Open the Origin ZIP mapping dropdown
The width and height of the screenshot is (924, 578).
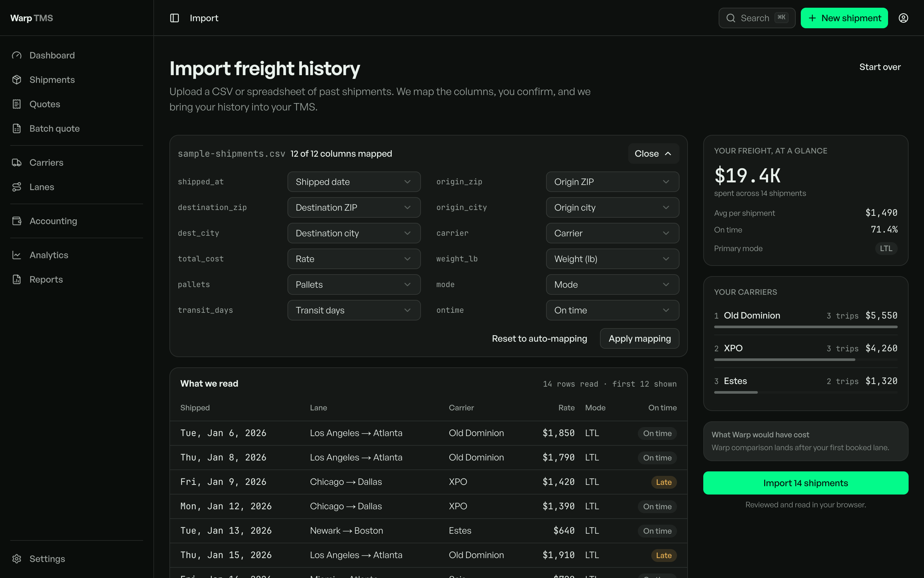[612, 182]
